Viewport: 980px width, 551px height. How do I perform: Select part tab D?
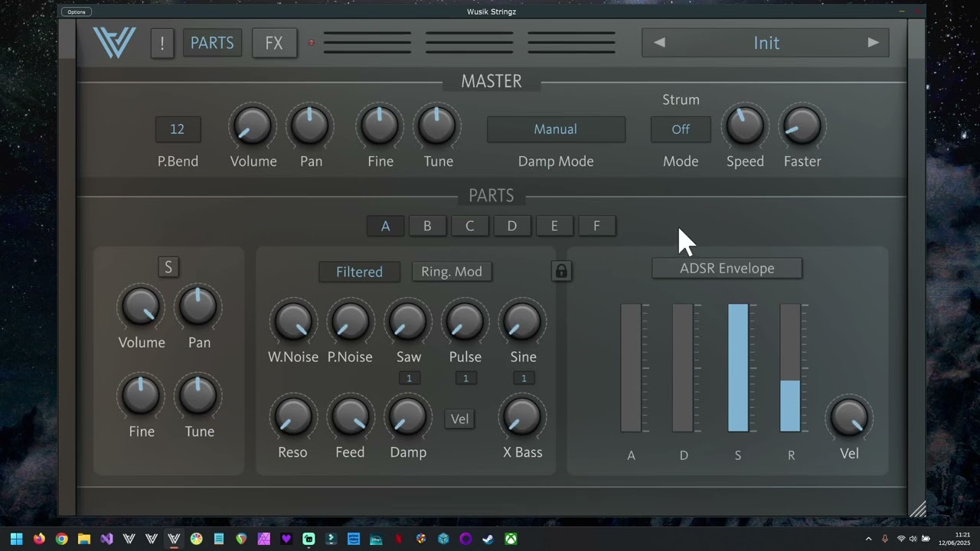click(512, 226)
